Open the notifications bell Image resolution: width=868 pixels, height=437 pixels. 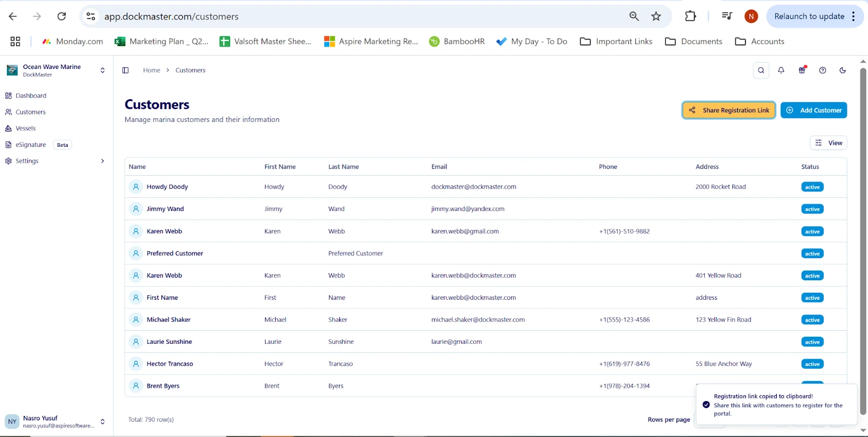coord(781,70)
